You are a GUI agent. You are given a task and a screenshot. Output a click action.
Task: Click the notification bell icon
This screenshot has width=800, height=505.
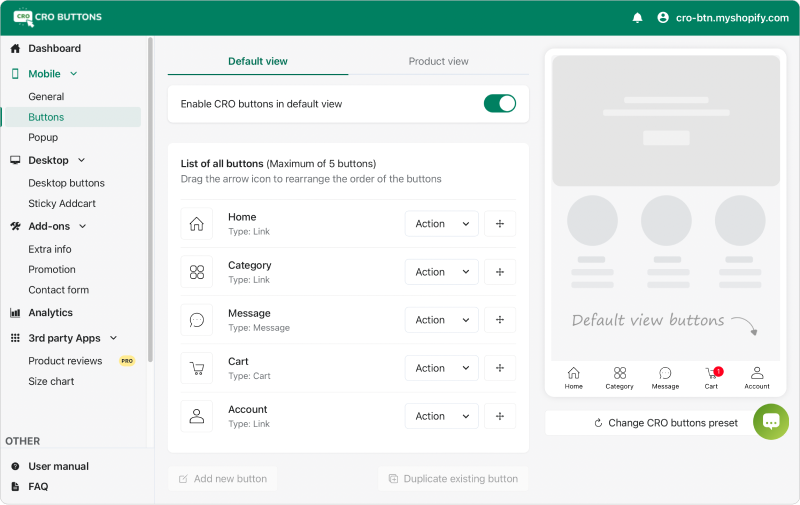pos(638,18)
